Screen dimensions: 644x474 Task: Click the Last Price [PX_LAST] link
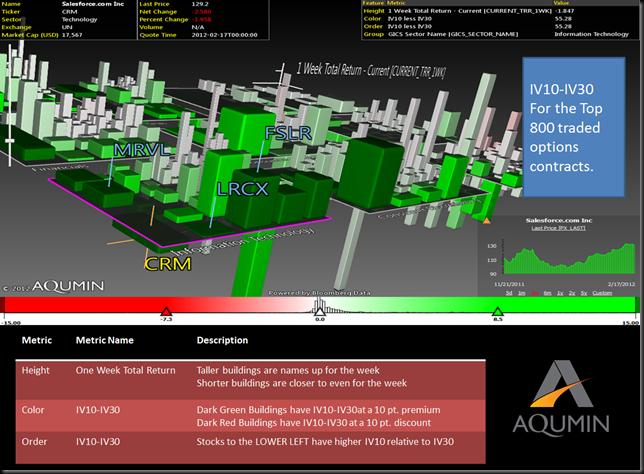pos(558,228)
